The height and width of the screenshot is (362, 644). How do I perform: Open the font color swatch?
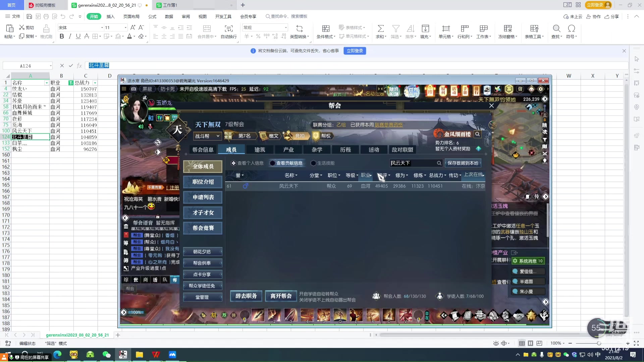(129, 37)
